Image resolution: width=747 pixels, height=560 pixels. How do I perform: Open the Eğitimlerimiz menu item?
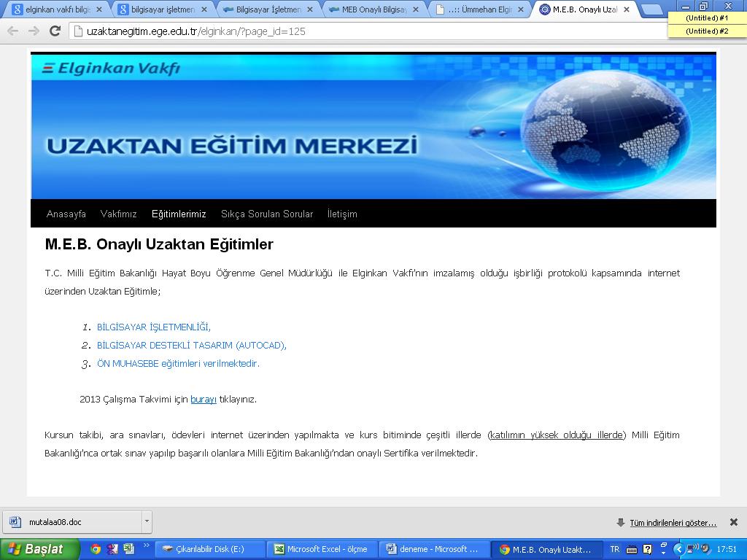pyautogui.click(x=179, y=214)
